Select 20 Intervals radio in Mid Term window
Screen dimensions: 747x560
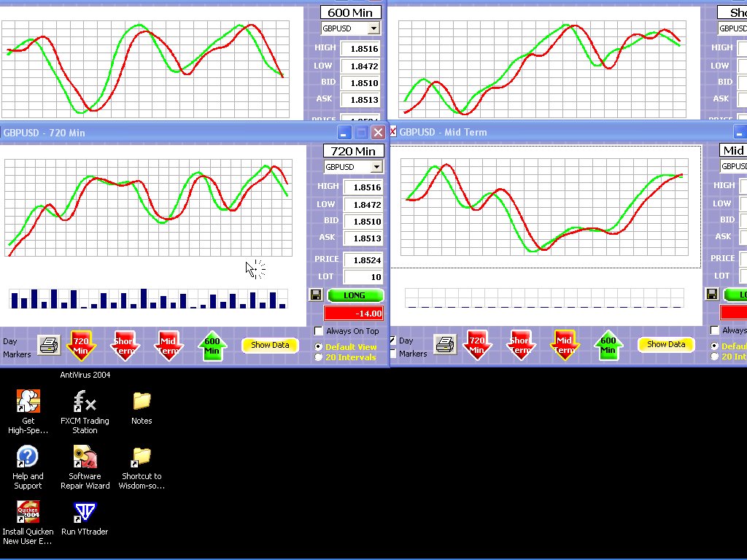715,356
